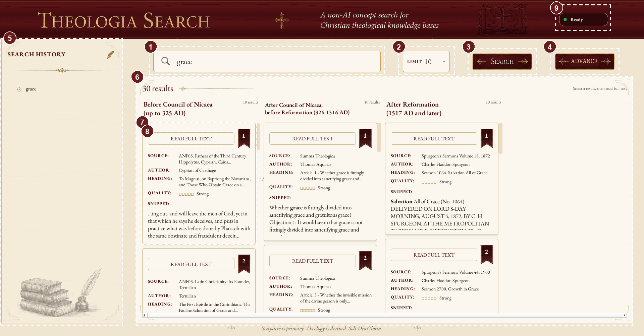Click the After Reformation column vertical scrollbar

[x=500, y=138]
